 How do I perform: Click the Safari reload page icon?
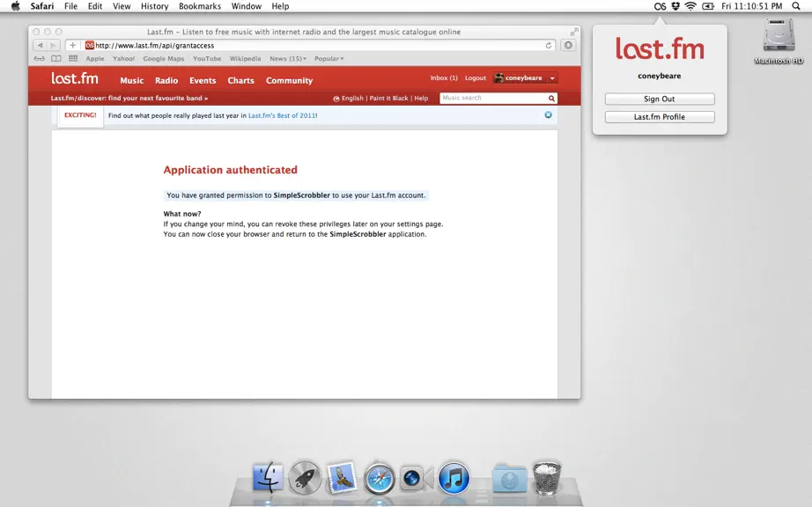coord(549,46)
